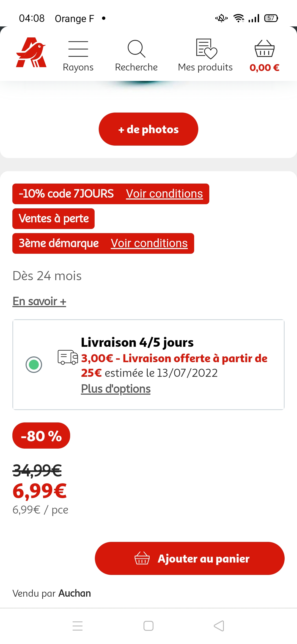Expand En savoir + product details
297x644 pixels.
[39, 301]
